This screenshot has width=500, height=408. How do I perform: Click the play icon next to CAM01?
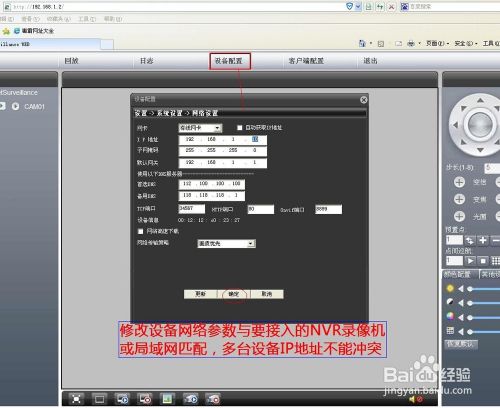click(x=15, y=106)
